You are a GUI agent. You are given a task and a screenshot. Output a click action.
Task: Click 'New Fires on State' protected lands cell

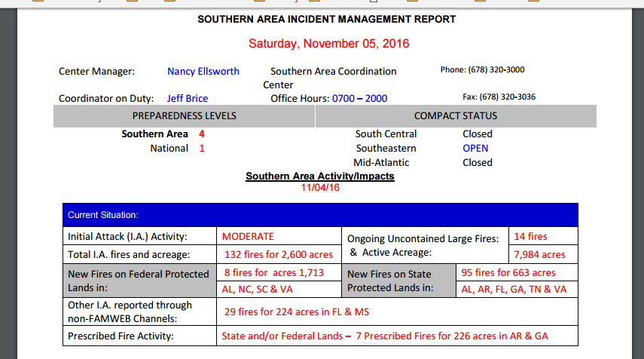pyautogui.click(x=398, y=281)
